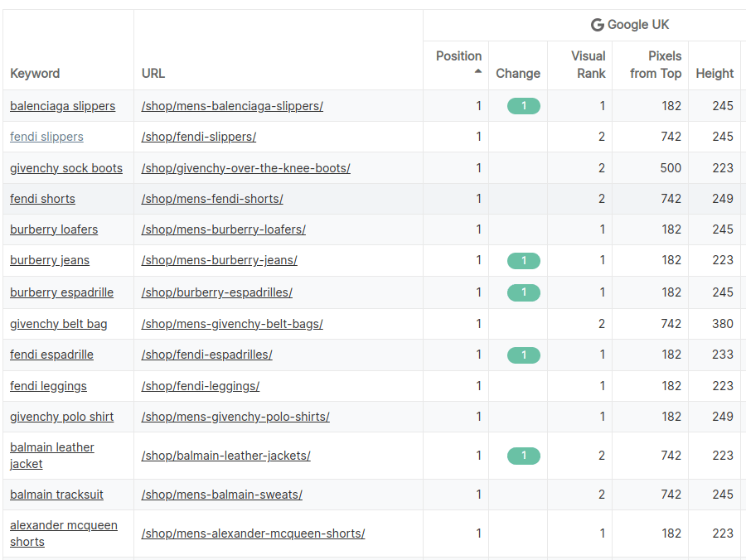Screen dimensions: 746x560
Task: Select the 380 height value for givenchy belt bag
Action: (x=723, y=324)
